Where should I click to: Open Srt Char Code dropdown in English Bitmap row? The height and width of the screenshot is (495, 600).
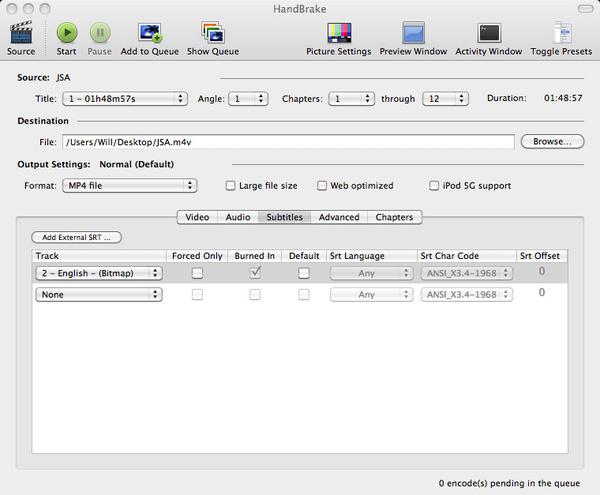click(x=466, y=273)
